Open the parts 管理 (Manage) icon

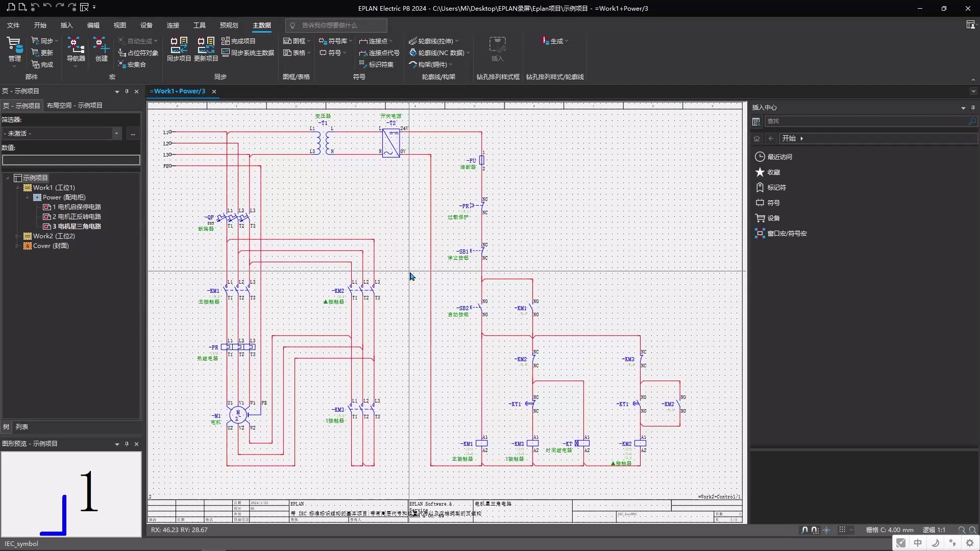(14, 46)
